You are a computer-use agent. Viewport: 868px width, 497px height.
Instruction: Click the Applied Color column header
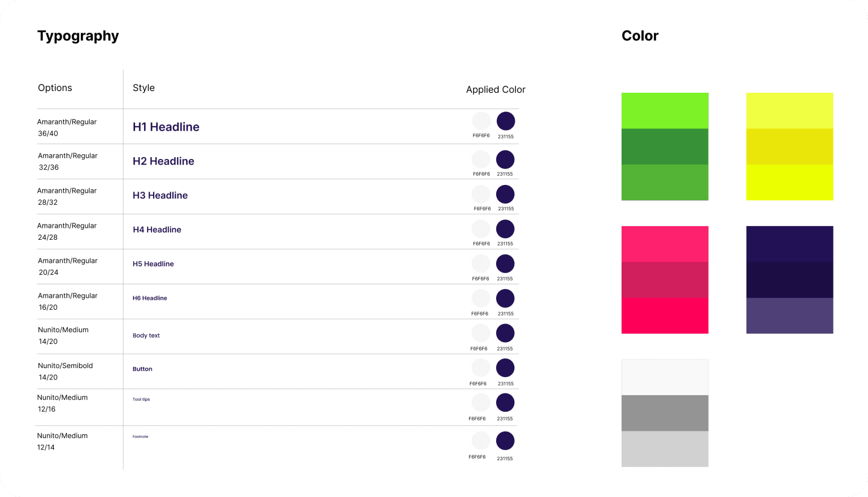tap(496, 90)
